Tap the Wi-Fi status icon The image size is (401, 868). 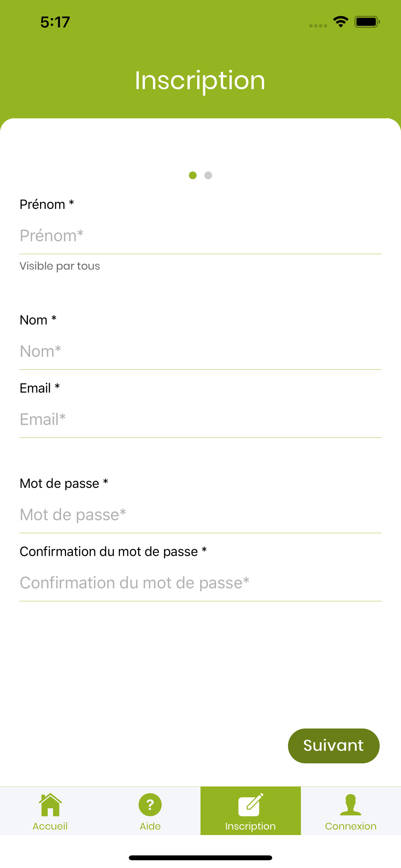pos(341,22)
